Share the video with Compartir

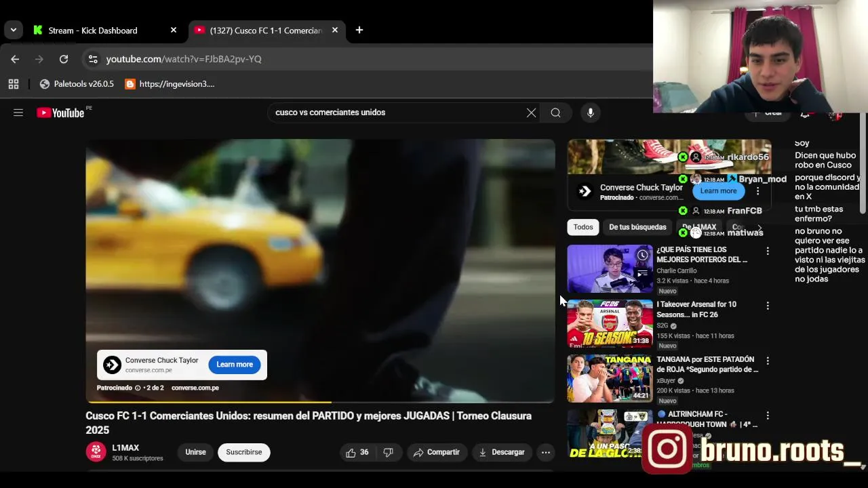pos(437,452)
